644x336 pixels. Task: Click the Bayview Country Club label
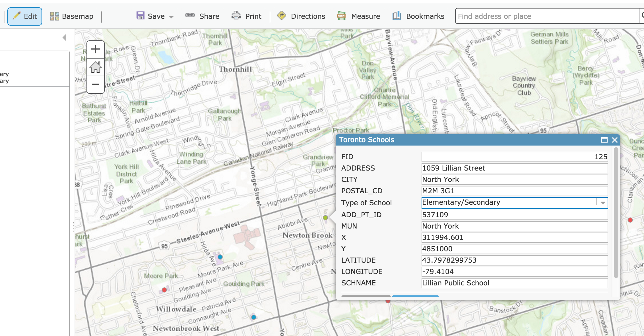(524, 86)
